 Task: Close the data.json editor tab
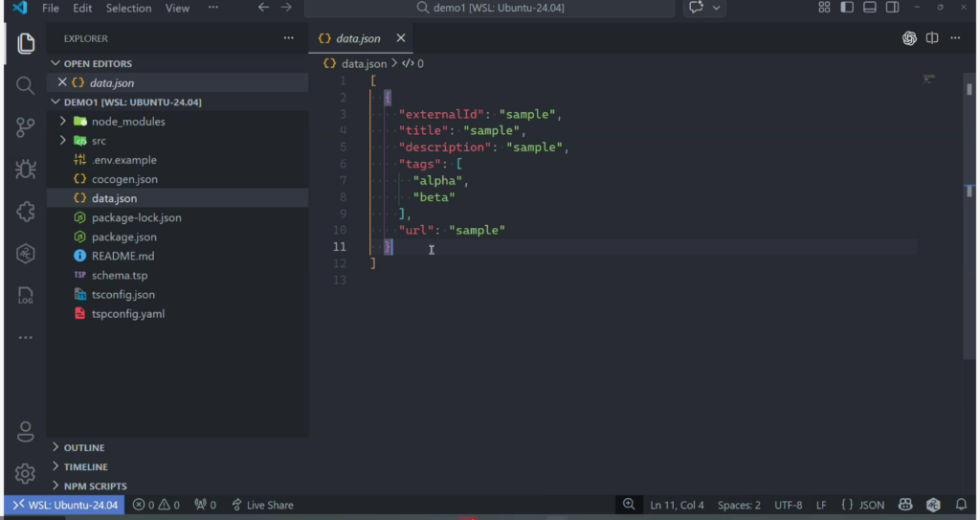(401, 38)
